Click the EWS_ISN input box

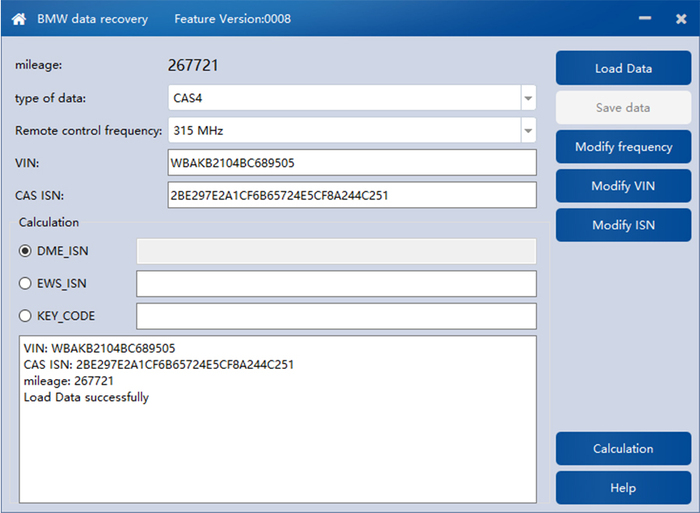[337, 284]
